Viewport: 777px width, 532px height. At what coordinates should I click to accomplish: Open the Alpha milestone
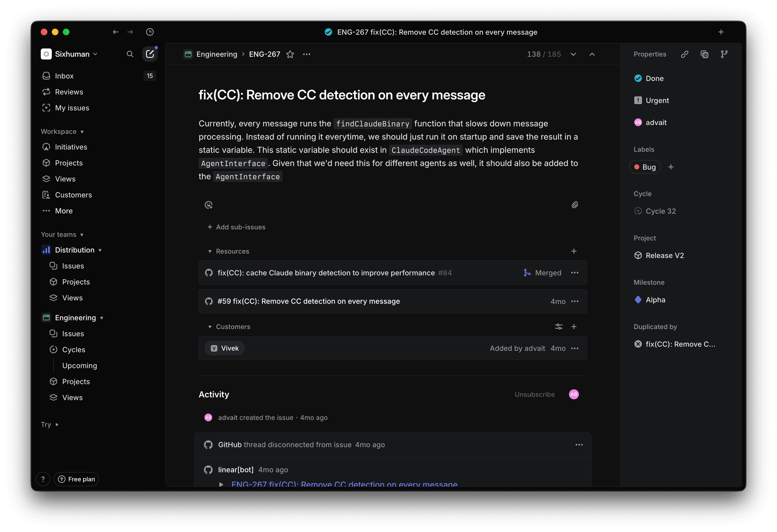click(x=650, y=300)
